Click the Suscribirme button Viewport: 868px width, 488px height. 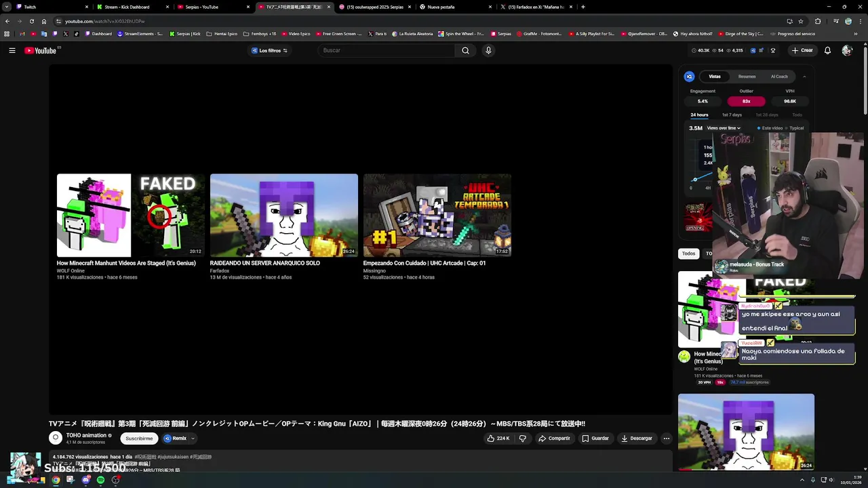[x=139, y=439]
